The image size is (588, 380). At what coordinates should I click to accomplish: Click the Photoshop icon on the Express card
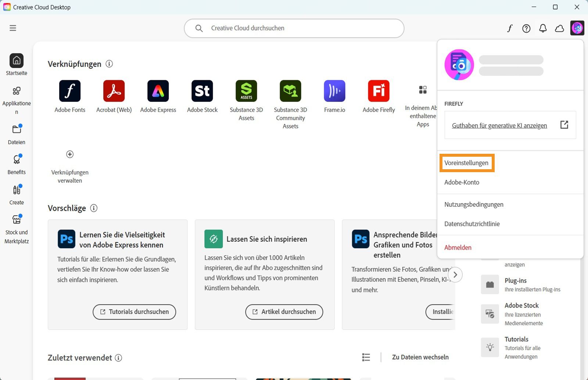pyautogui.click(x=67, y=239)
